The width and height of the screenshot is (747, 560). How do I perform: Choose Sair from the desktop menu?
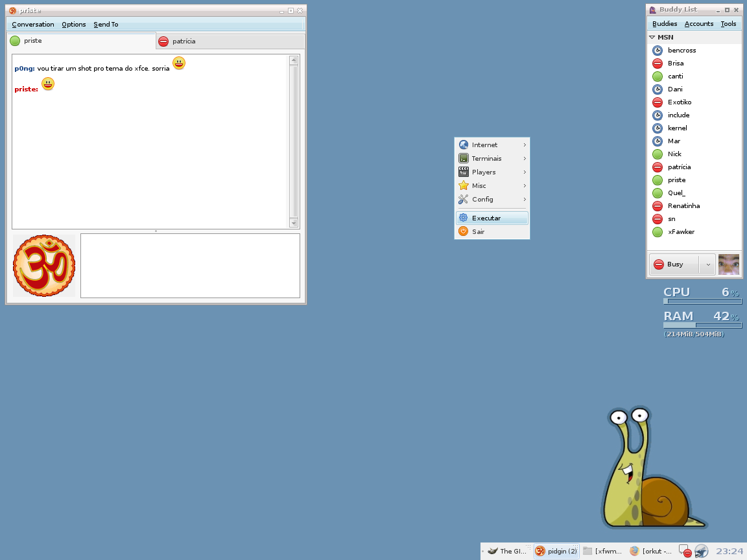492,231
